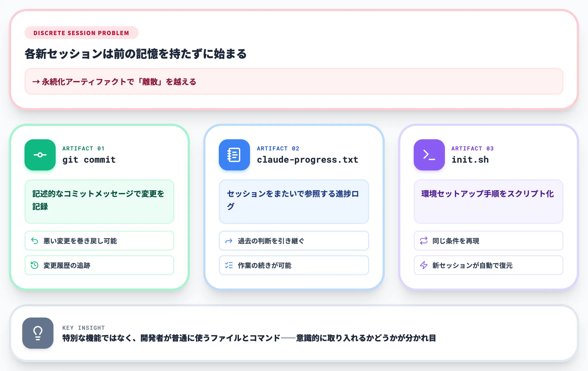
Task: Click the ARTIFACT 02 label
Action: pos(278,148)
